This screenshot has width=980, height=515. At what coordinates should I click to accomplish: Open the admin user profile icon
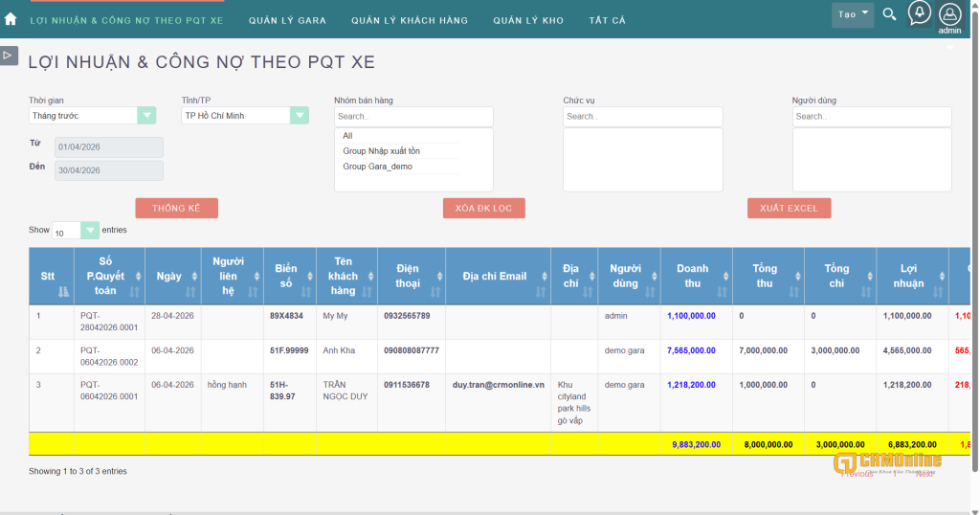[x=949, y=14]
